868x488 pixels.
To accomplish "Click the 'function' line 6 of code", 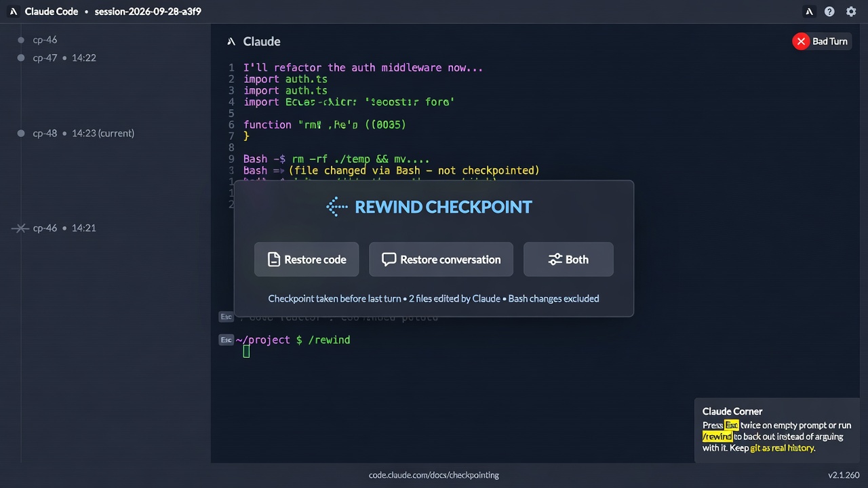I will tap(325, 125).
